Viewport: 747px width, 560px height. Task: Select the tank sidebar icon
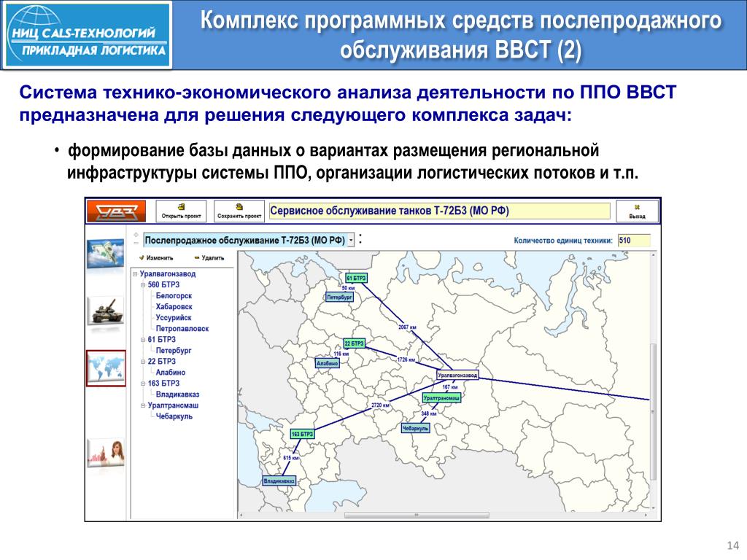[x=106, y=310]
